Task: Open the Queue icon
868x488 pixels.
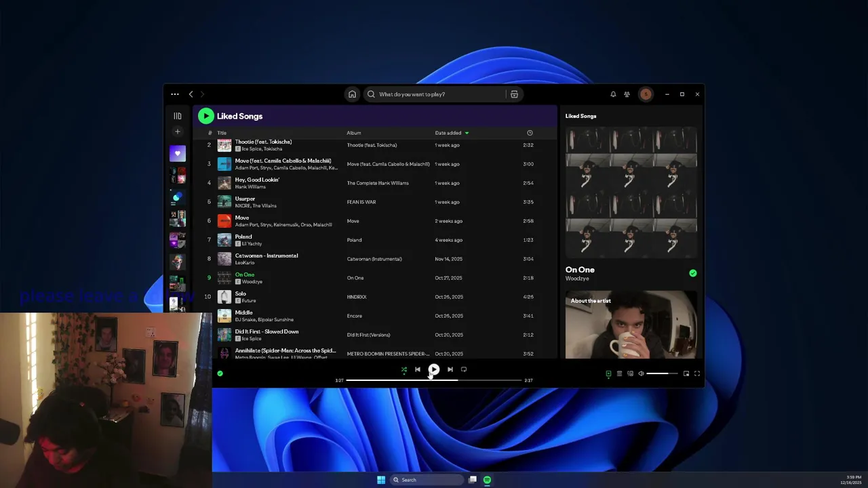Action: [619, 373]
